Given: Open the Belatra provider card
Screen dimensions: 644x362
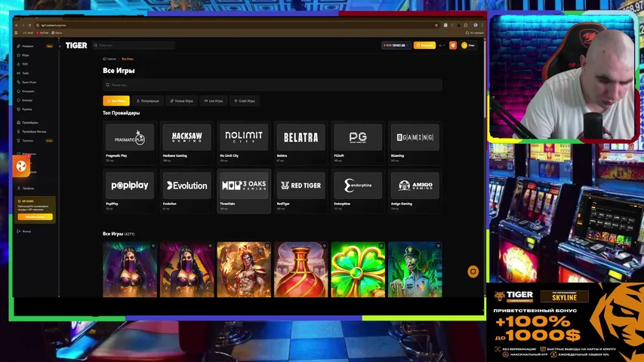Looking at the screenshot, I should click(x=301, y=143).
